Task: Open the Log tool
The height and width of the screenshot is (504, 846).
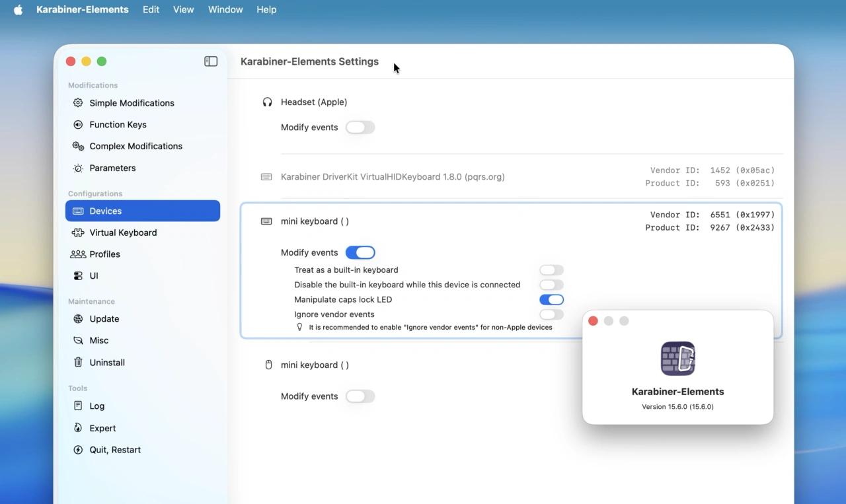Action: 96,406
